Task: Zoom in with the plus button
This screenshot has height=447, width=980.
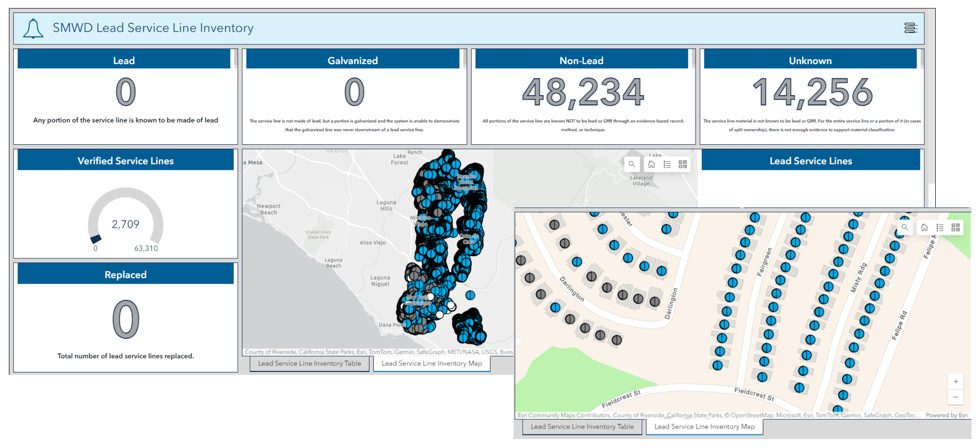Action: coord(956,381)
